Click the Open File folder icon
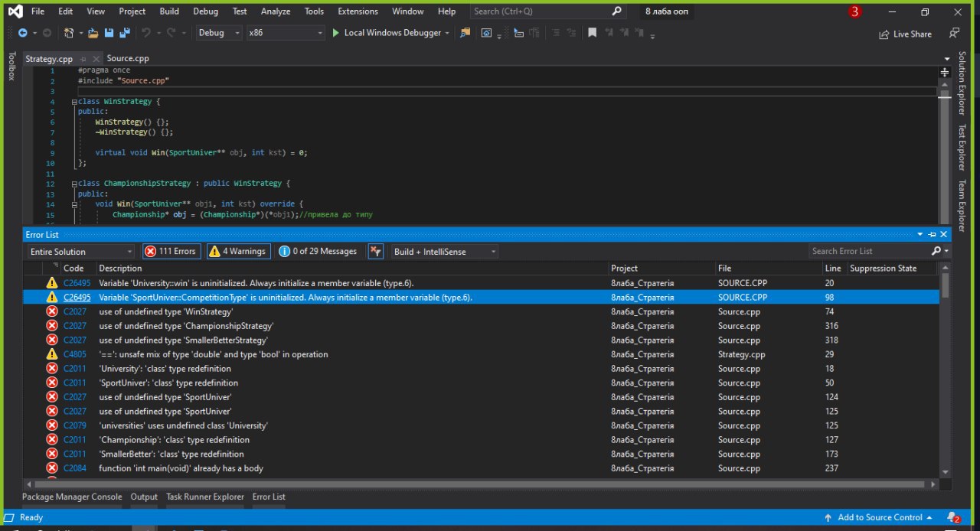Screen dimensions: 980x531 [x=93, y=33]
